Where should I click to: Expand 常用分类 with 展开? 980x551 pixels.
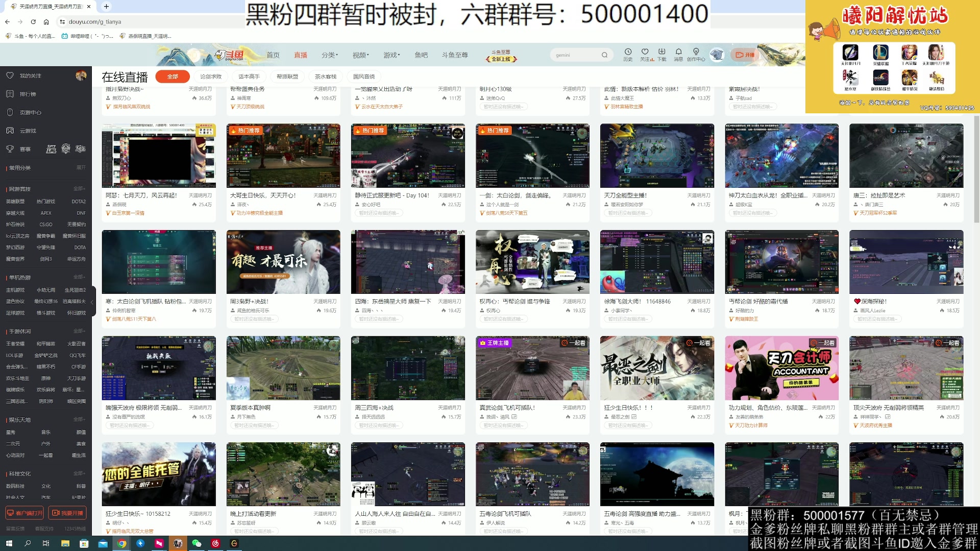[81, 168]
